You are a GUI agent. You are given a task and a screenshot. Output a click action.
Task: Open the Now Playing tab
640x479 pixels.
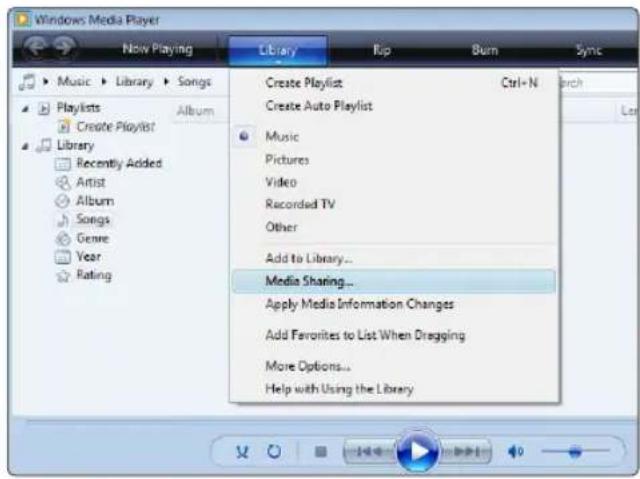pos(158,49)
